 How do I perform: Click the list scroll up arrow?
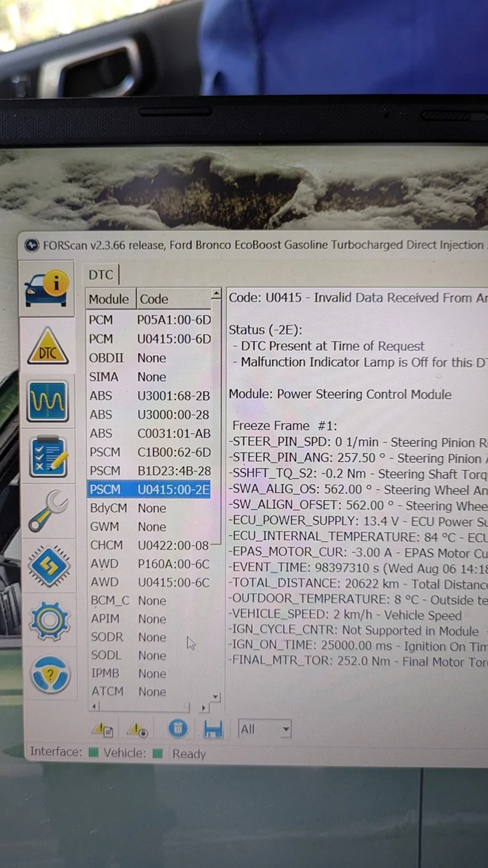pyautogui.click(x=216, y=294)
